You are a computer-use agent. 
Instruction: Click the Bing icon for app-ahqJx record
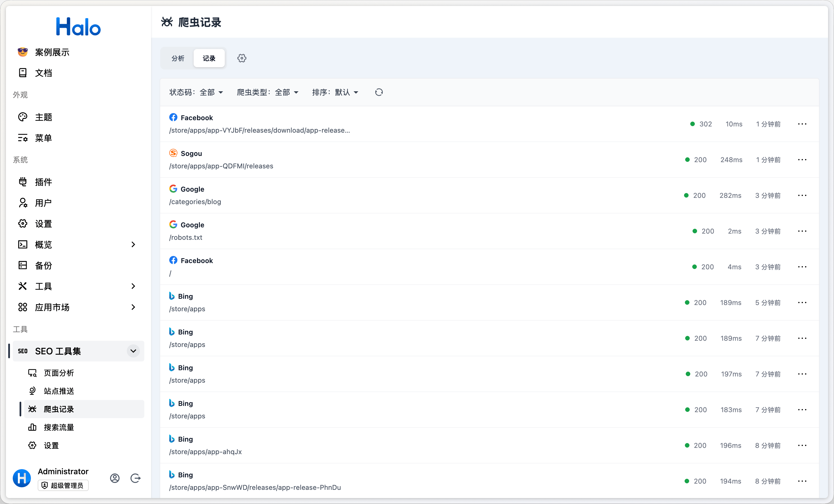172,439
